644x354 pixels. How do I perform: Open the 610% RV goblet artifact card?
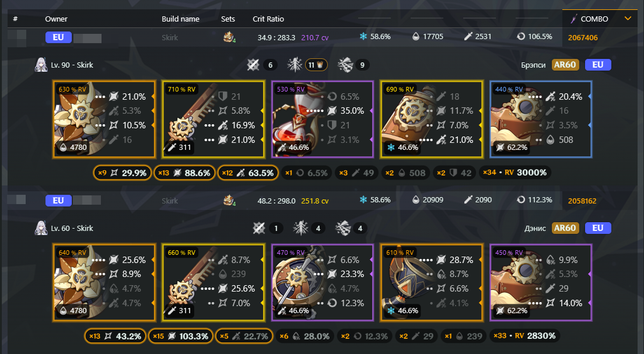pyautogui.click(x=432, y=282)
